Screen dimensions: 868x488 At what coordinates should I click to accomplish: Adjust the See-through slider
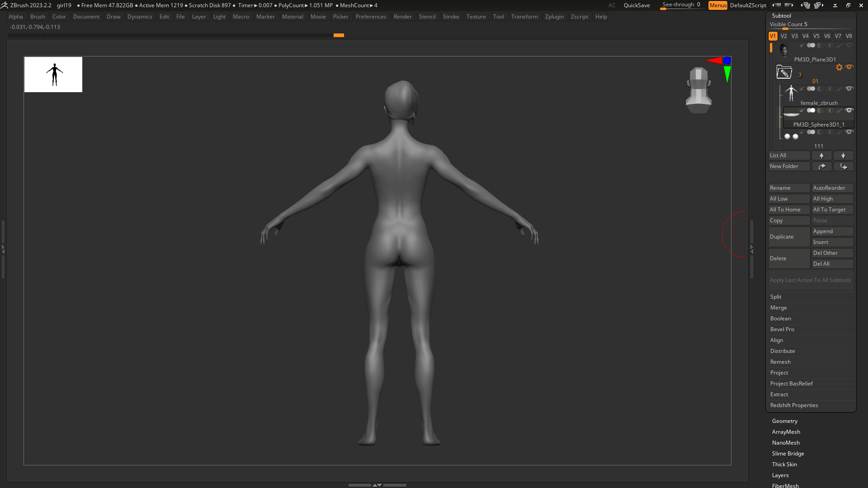point(681,5)
